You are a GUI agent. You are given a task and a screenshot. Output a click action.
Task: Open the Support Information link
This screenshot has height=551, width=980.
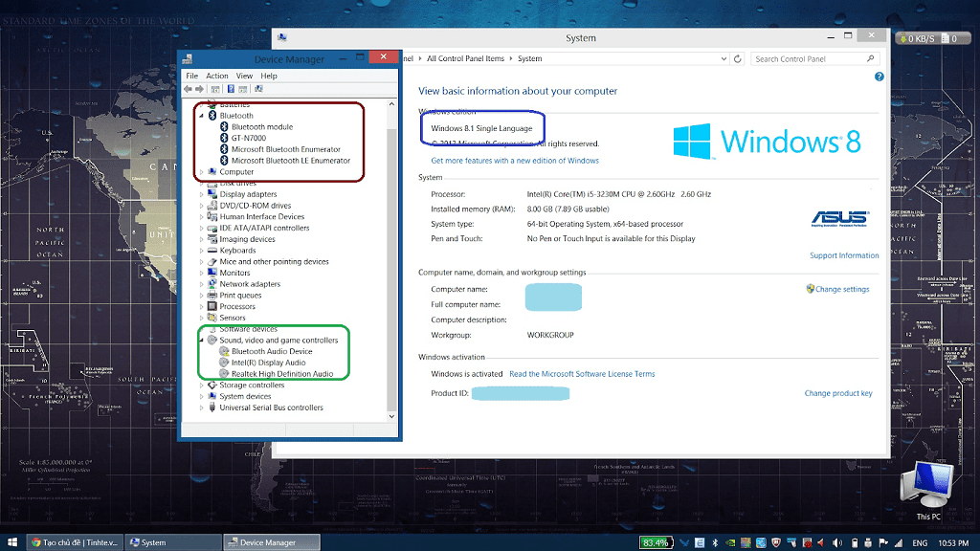(x=844, y=255)
